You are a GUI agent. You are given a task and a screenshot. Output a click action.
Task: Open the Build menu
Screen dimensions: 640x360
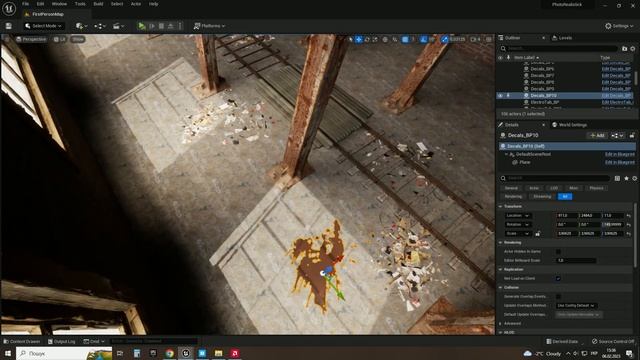coord(98,4)
